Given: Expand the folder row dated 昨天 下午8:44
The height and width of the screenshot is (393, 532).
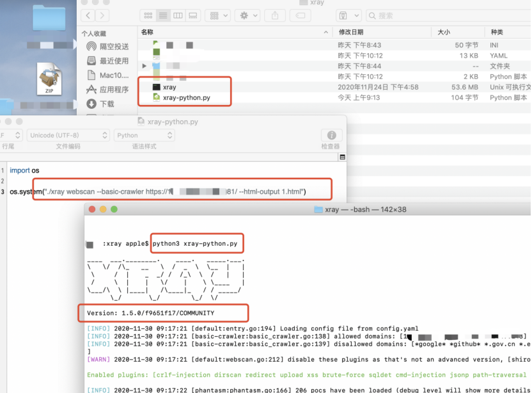Looking at the screenshot, I should point(145,66).
